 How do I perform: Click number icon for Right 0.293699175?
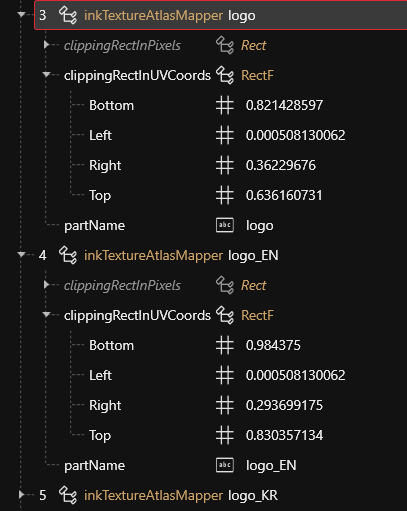point(225,405)
